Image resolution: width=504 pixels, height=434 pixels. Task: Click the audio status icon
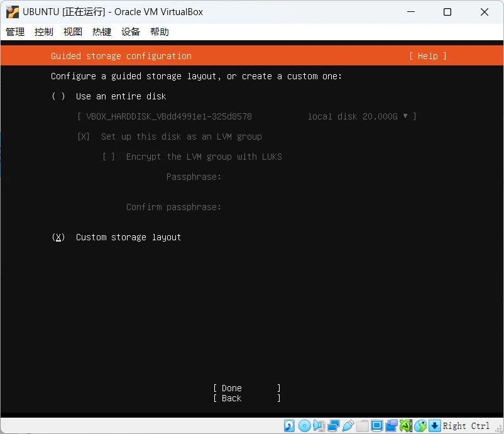point(319,426)
